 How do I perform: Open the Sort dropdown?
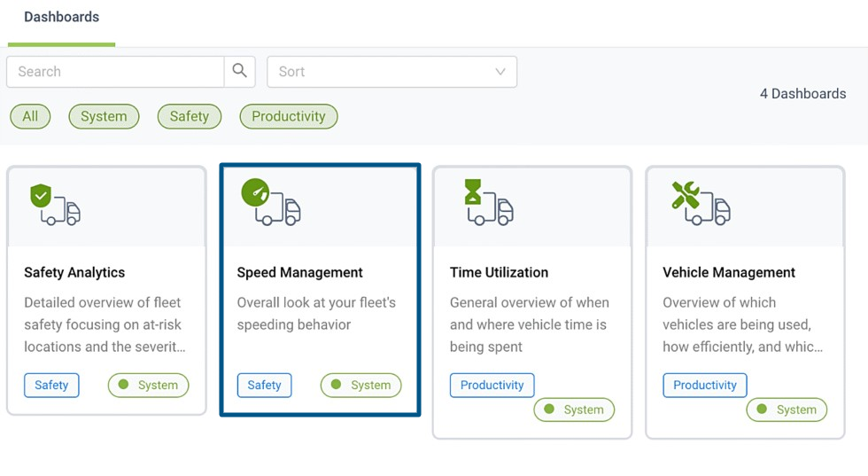[391, 72]
